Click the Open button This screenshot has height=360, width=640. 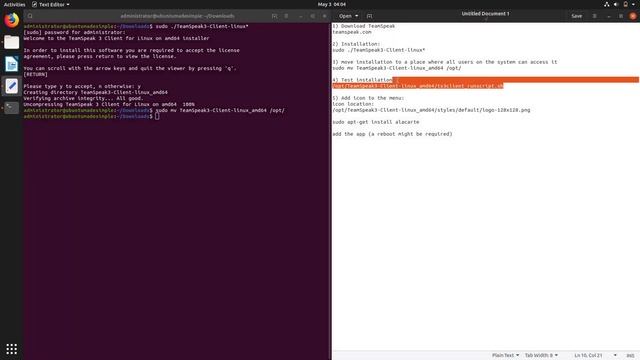tap(345, 16)
